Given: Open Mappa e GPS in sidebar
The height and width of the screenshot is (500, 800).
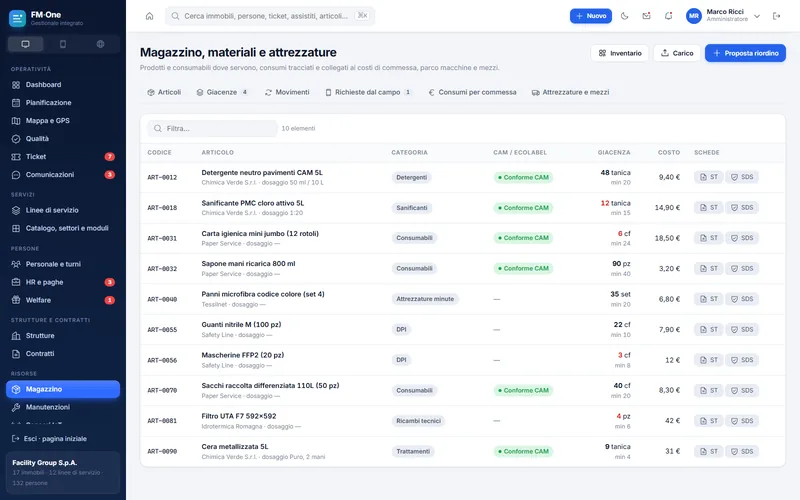Looking at the screenshot, I should tap(63, 120).
